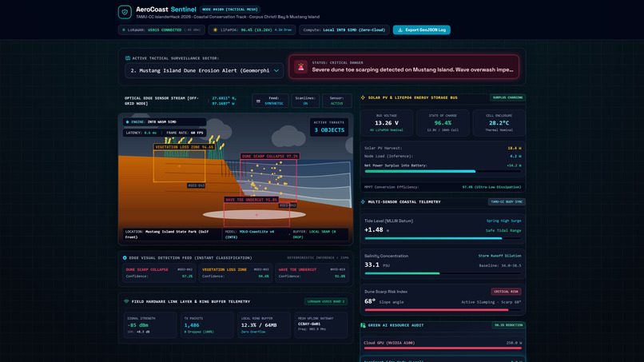
Task: Click the LiFePO4 96.4% battery status pill
Action: point(252,30)
